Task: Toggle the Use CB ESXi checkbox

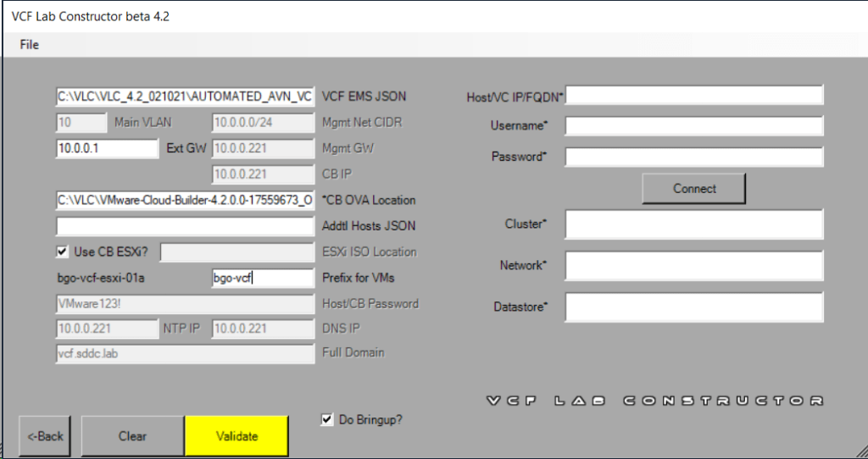Action: pos(62,252)
